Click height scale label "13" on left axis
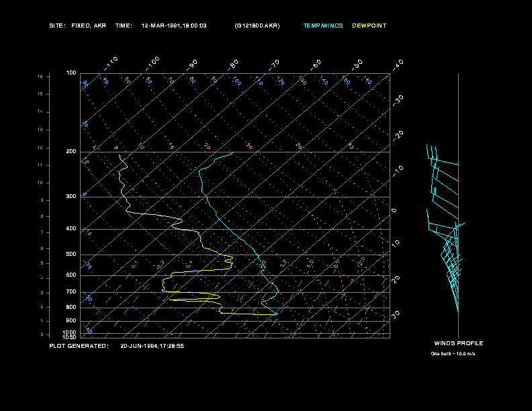The image size is (532, 411). pyautogui.click(x=40, y=130)
